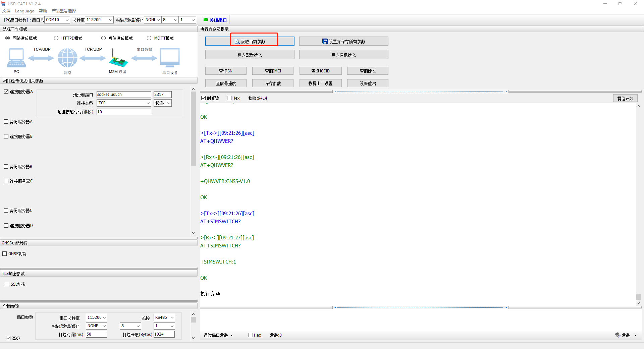644x349 pixels.
Task: Open the RS485 flow control dropdown
Action: point(172,317)
